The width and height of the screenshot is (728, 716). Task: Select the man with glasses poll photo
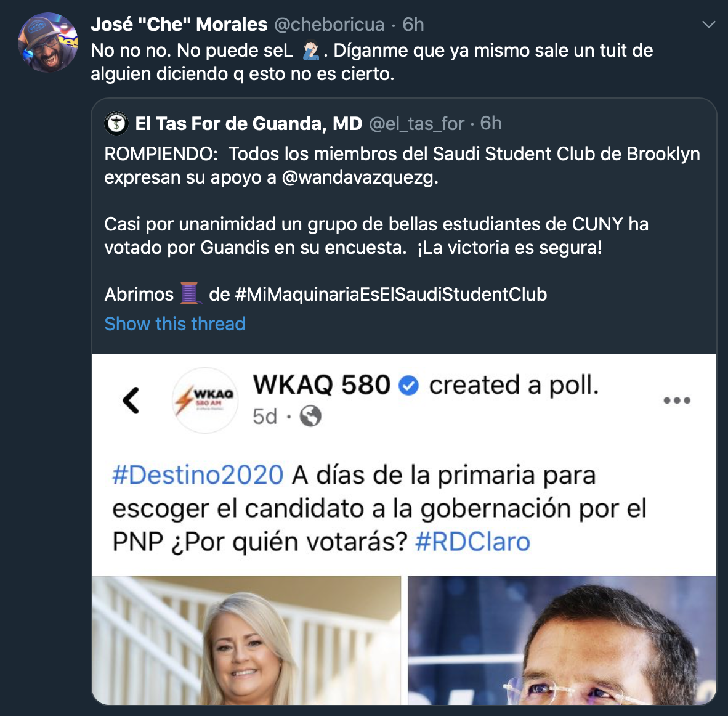(562, 640)
